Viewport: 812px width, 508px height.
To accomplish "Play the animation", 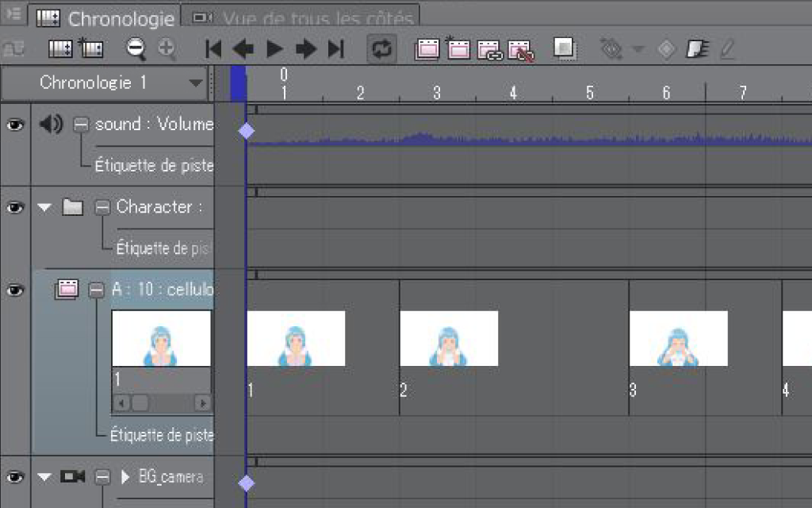I will click(274, 49).
